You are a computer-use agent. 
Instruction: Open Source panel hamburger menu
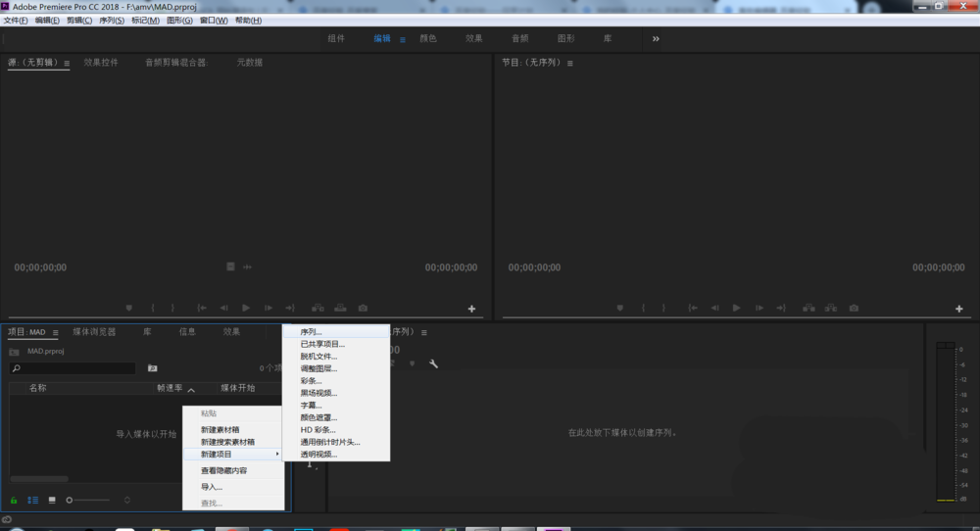click(67, 63)
